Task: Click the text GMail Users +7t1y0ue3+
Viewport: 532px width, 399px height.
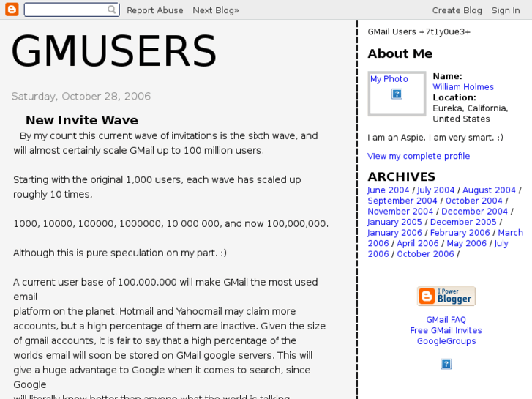Action: click(419, 32)
